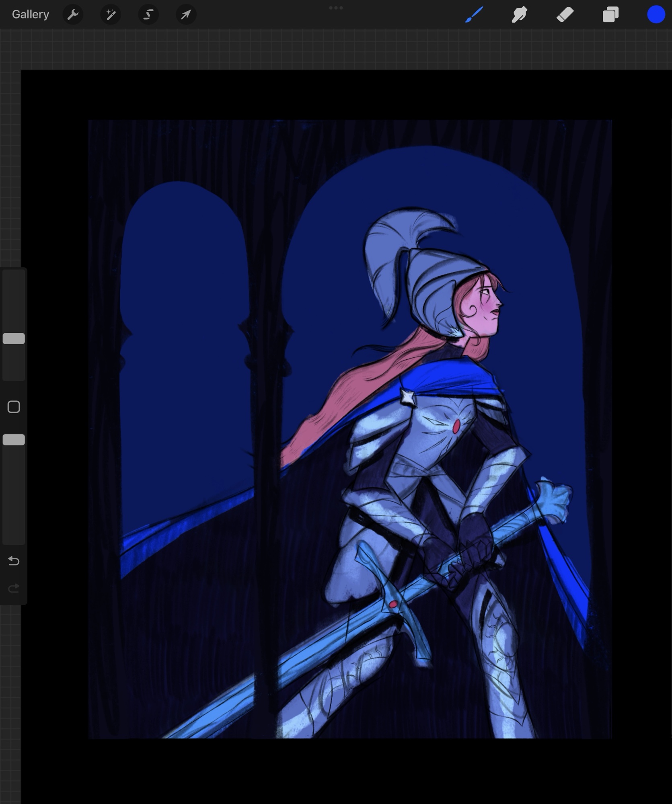Image resolution: width=672 pixels, height=804 pixels.
Task: Open the Actions wrench menu
Action: tap(73, 15)
